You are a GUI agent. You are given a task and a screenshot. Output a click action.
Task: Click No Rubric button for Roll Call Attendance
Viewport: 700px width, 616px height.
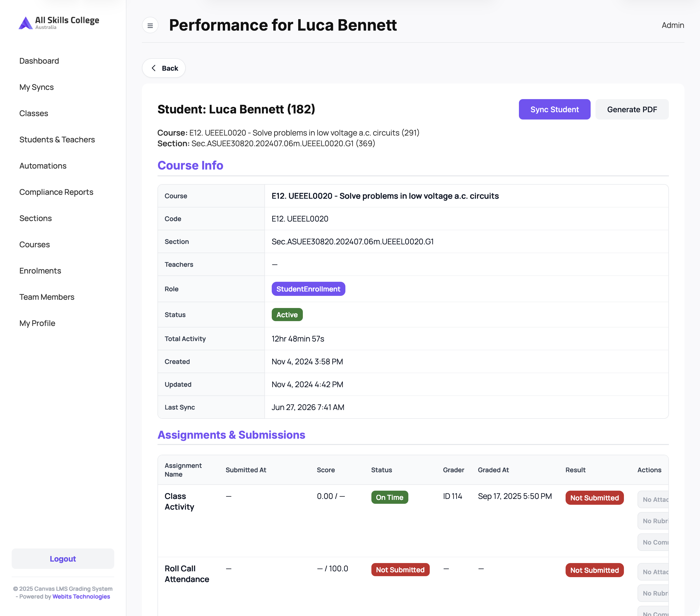(x=653, y=593)
